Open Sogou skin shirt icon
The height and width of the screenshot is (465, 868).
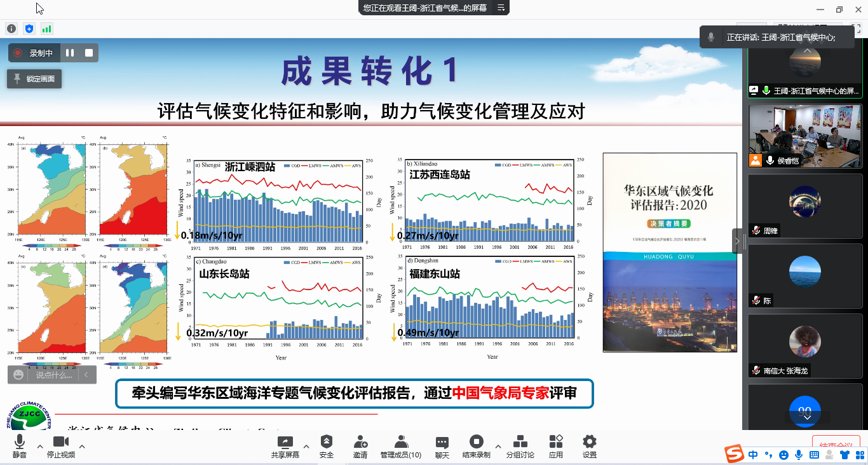pyautogui.click(x=844, y=455)
